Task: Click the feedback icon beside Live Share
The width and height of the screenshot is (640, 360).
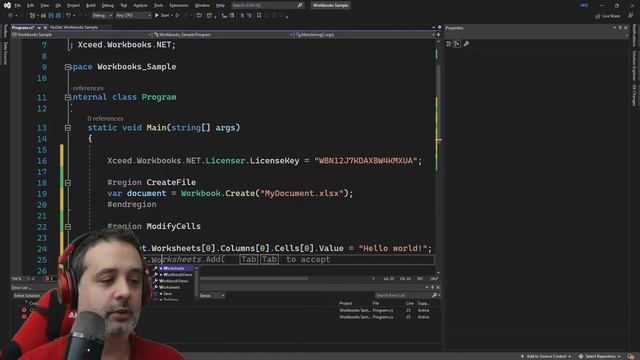Action: click(631, 16)
